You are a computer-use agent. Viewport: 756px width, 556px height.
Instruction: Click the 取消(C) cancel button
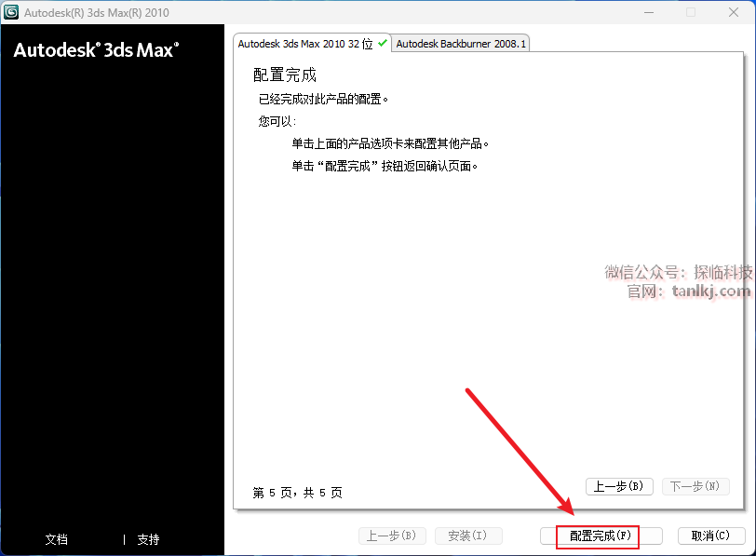click(x=711, y=536)
